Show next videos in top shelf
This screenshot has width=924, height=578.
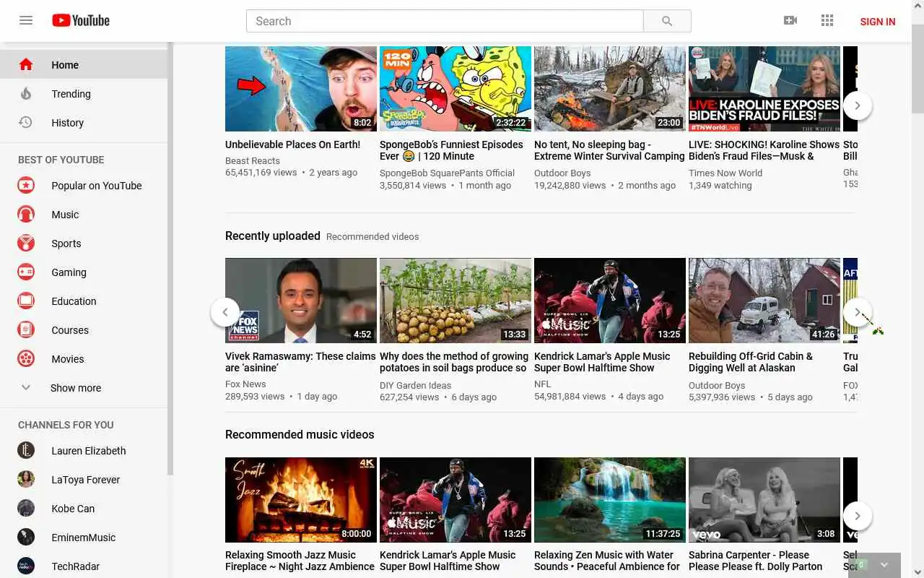pos(858,105)
